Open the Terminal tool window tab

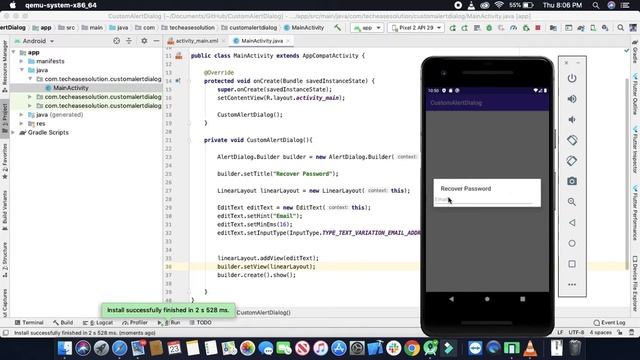[29, 322]
